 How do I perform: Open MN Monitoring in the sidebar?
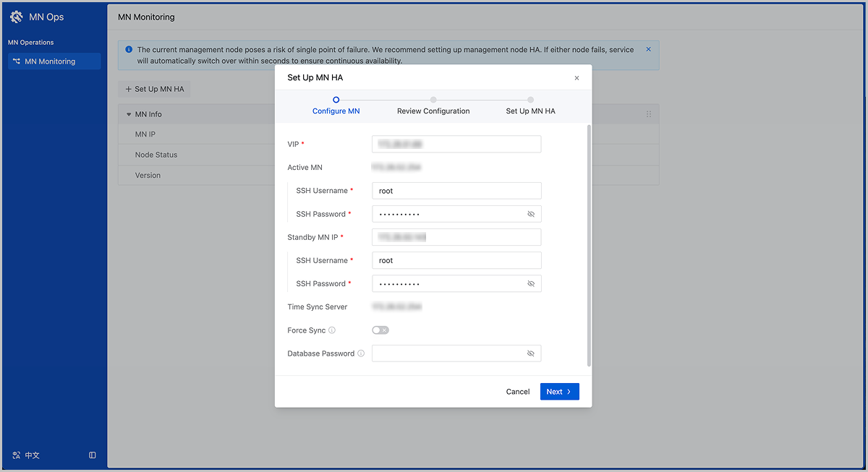click(x=54, y=61)
